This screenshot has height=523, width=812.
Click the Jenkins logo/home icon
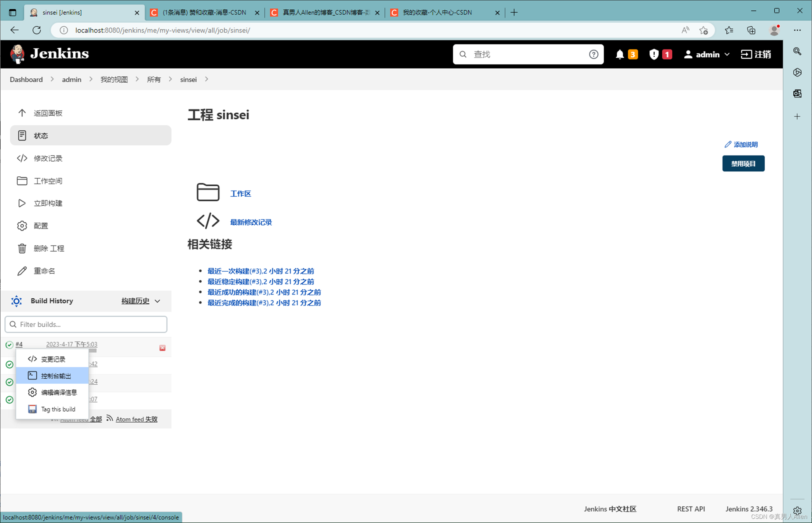click(x=17, y=53)
